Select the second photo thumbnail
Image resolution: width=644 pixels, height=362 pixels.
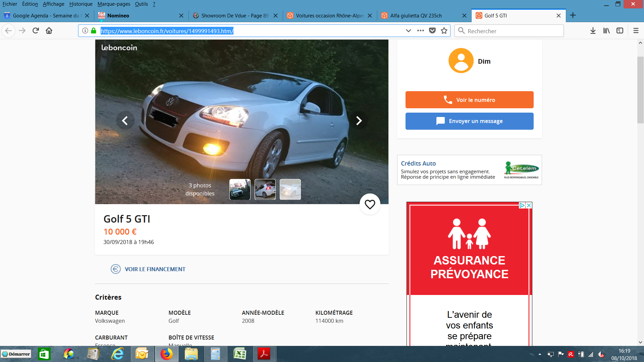click(x=265, y=189)
